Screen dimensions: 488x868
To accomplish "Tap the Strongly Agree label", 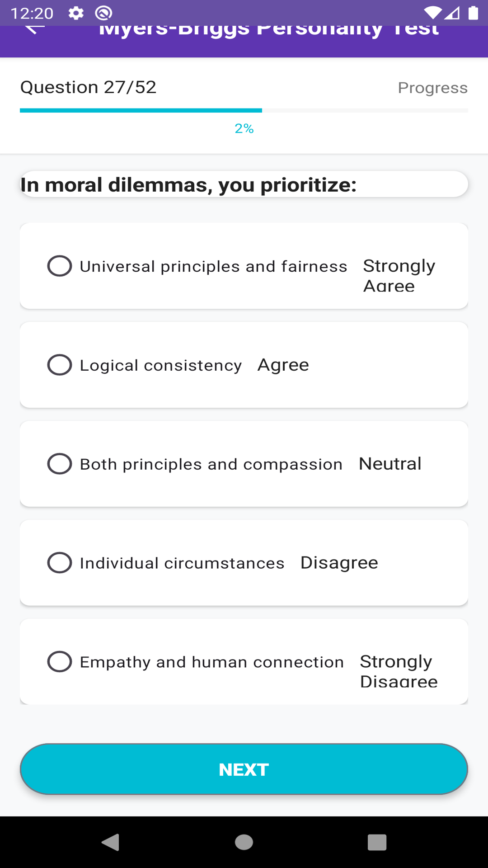I will point(399,275).
